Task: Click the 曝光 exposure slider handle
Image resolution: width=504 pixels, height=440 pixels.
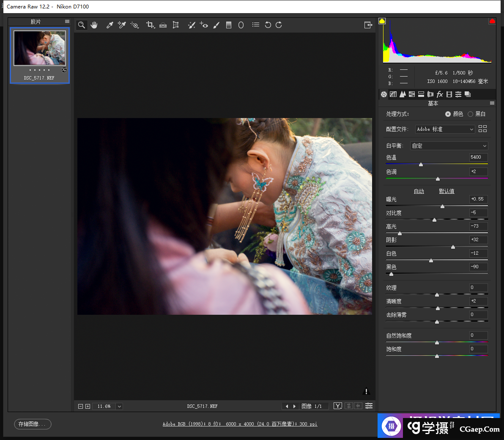Action: [442, 206]
